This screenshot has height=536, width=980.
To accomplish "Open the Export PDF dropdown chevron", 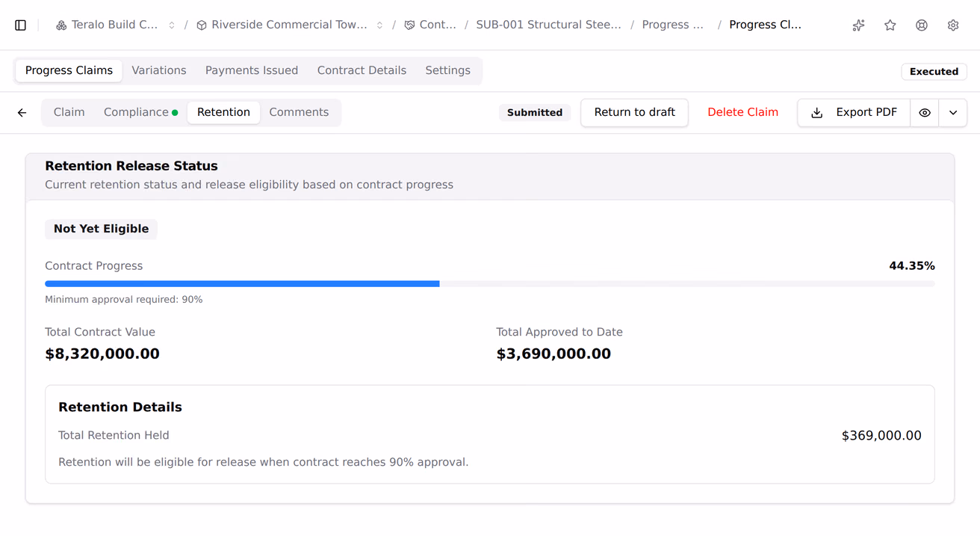I will click(x=953, y=113).
